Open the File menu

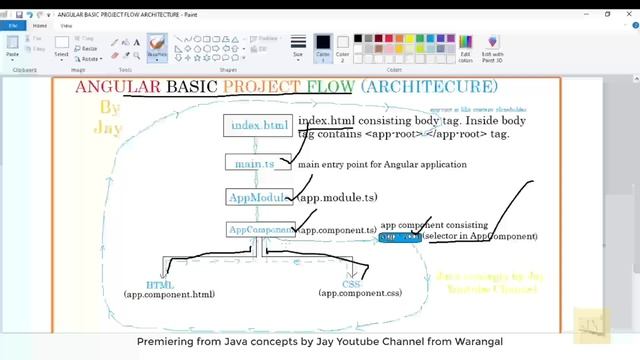point(13,26)
